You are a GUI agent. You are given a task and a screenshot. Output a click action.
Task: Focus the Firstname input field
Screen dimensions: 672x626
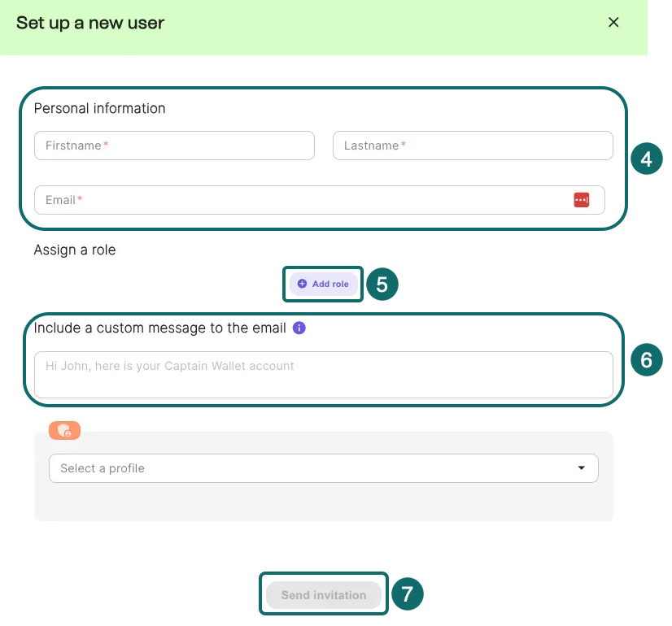[174, 146]
